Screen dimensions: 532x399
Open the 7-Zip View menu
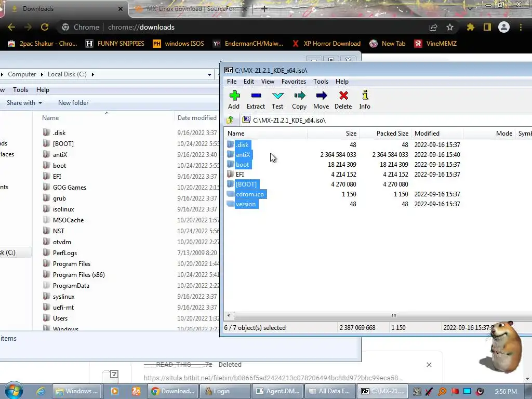[x=268, y=82]
